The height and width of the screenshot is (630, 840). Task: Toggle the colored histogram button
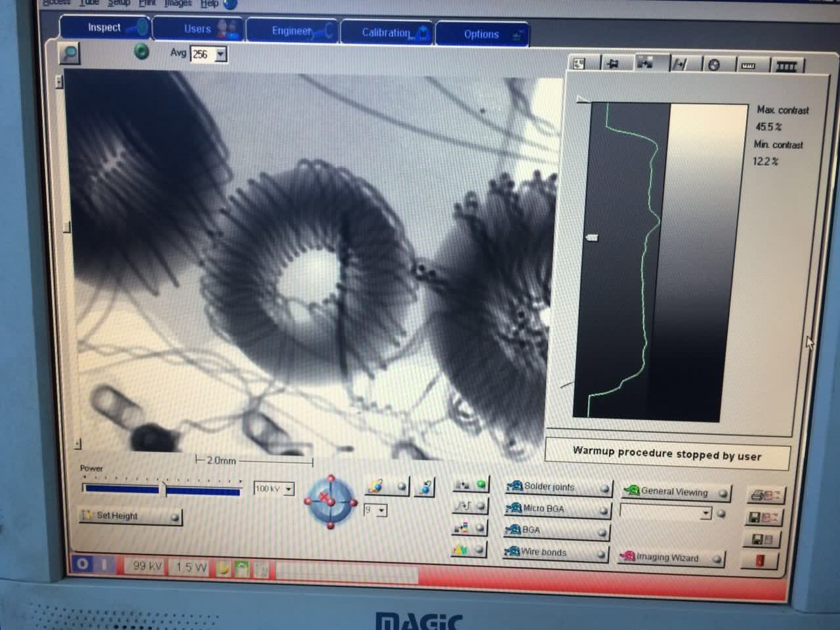tap(470, 549)
